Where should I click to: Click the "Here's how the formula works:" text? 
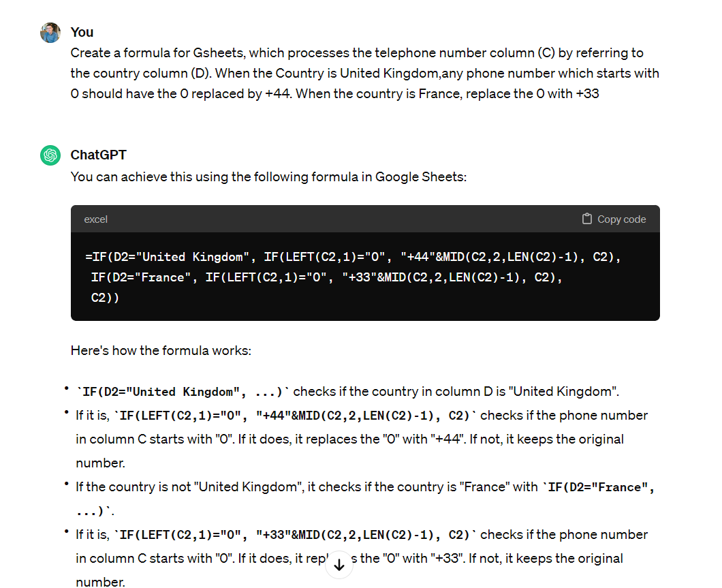pos(161,351)
